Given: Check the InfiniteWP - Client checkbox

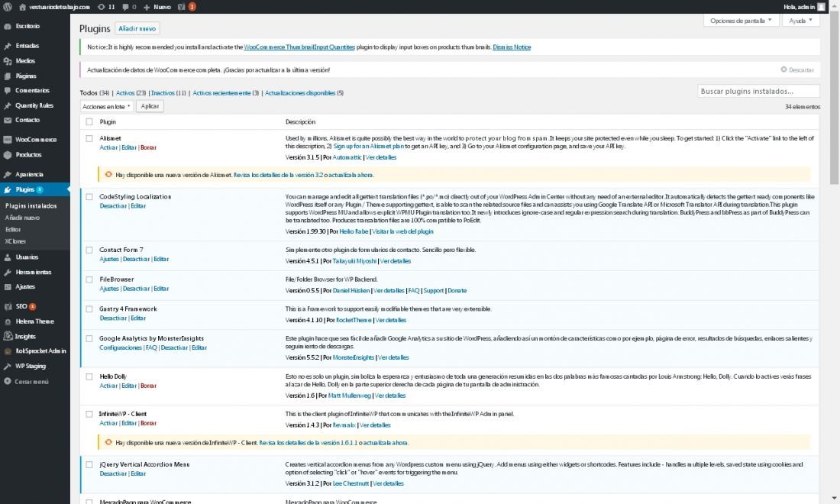Looking at the screenshot, I should click(89, 414).
